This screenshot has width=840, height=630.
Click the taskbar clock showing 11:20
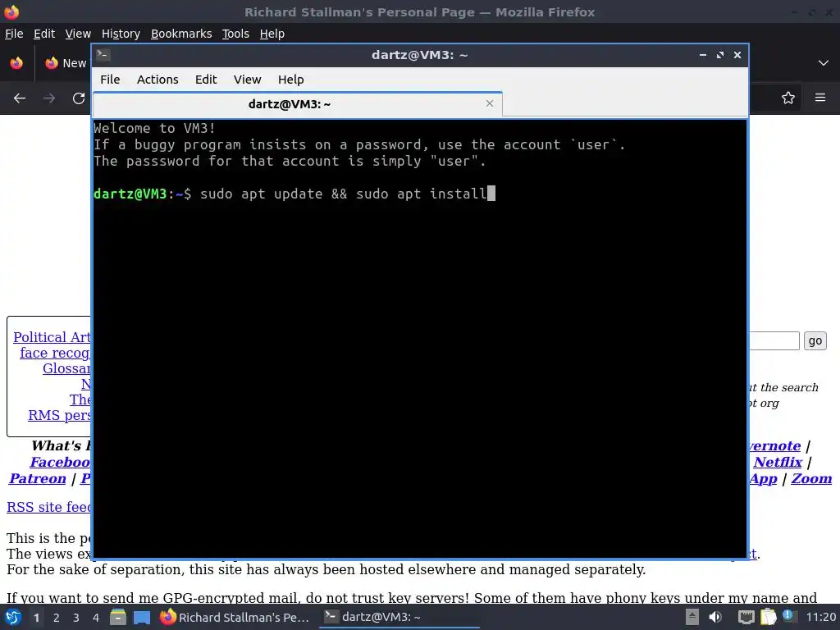(820, 617)
